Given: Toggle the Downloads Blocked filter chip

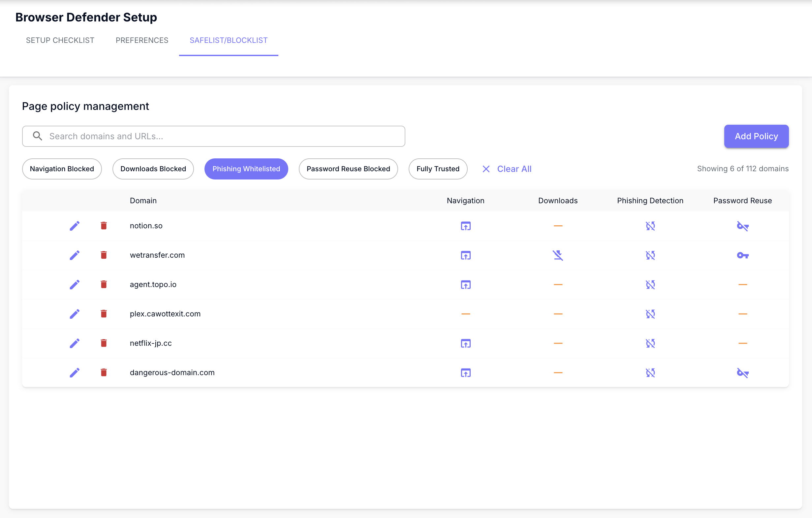Looking at the screenshot, I should tap(153, 169).
